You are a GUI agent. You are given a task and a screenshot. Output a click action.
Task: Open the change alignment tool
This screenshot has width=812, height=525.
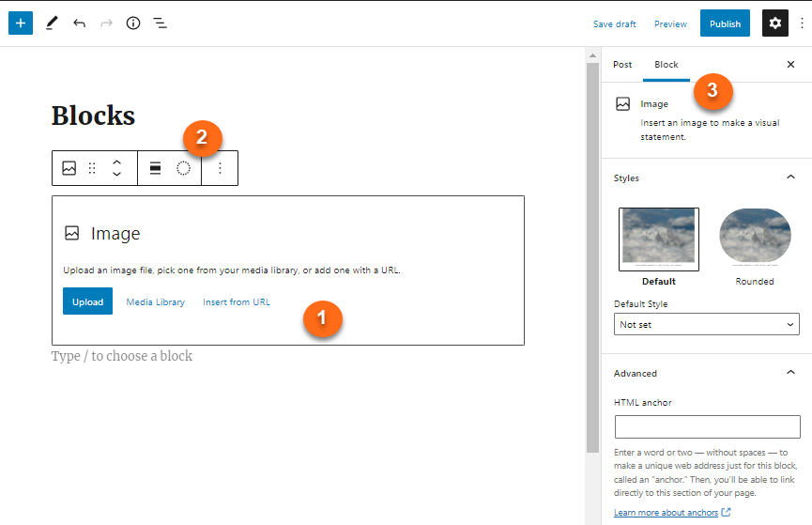[156, 168]
